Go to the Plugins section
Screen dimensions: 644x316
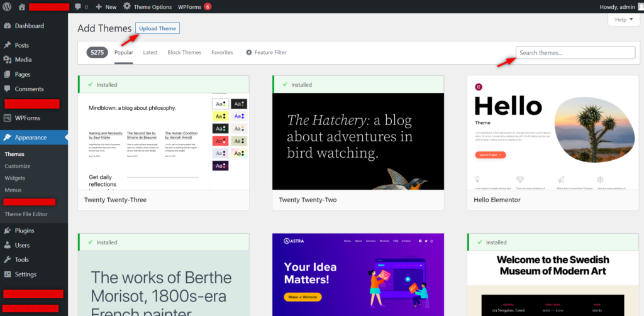25,231
